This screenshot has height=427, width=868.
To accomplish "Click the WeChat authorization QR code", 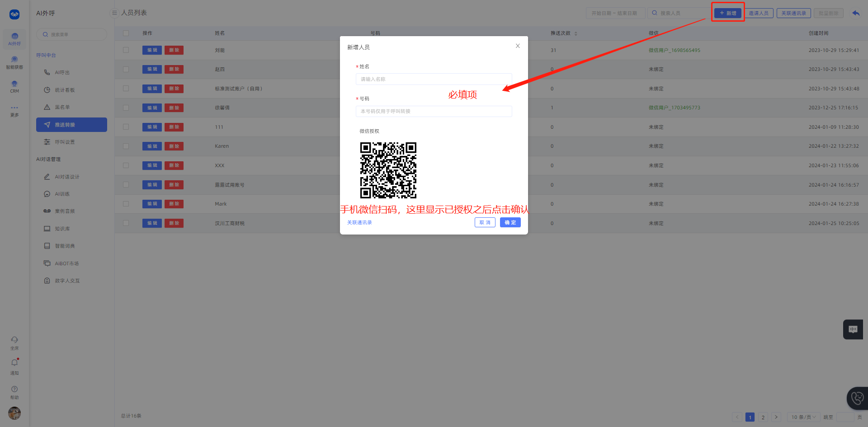I will pos(388,170).
